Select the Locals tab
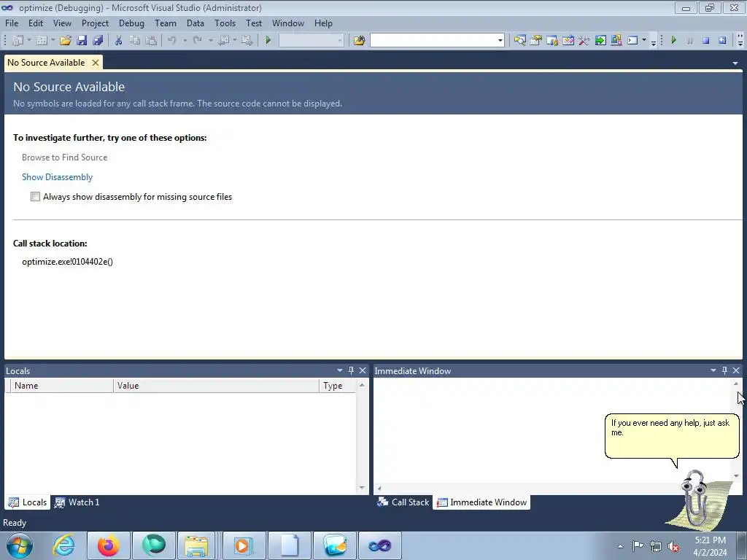The height and width of the screenshot is (560, 747). click(x=28, y=502)
